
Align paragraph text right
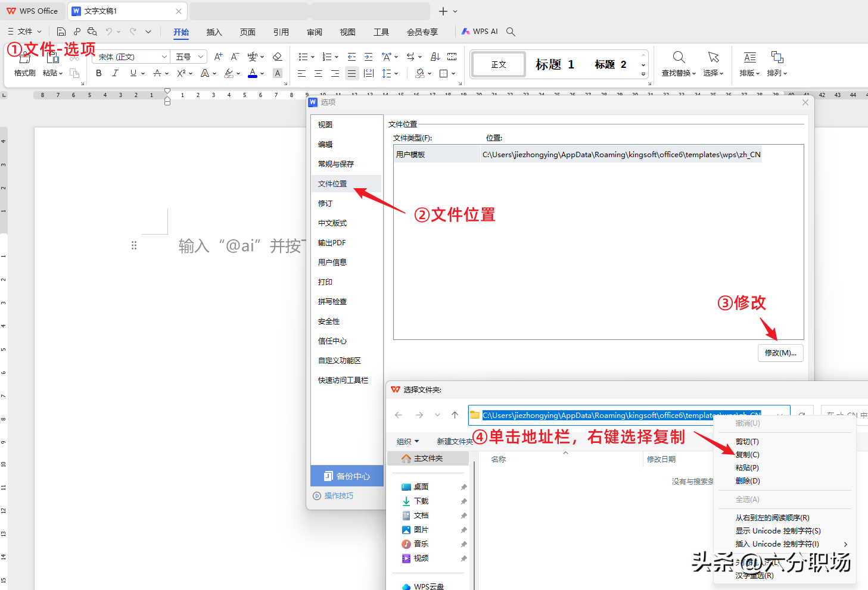(335, 73)
